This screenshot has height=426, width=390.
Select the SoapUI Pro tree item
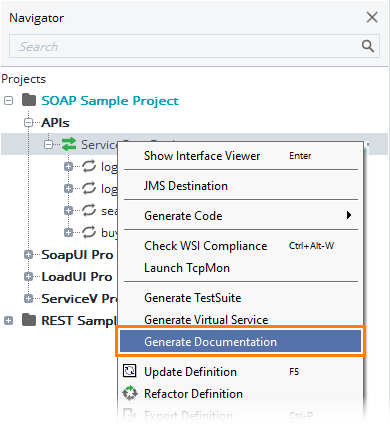click(x=77, y=255)
